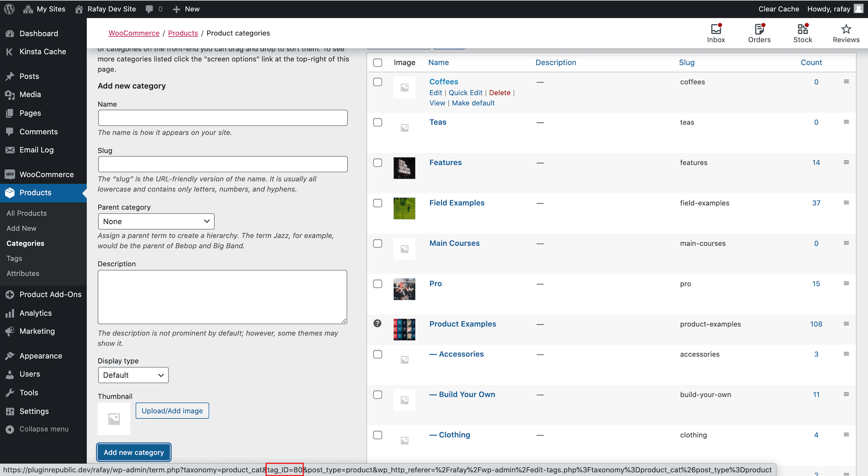Open the Parent category dropdown

155,221
